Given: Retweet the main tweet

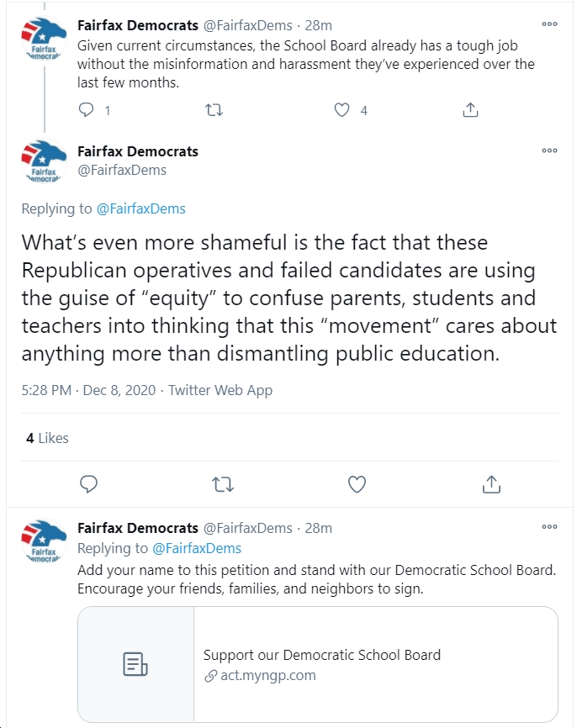Looking at the screenshot, I should (x=223, y=485).
